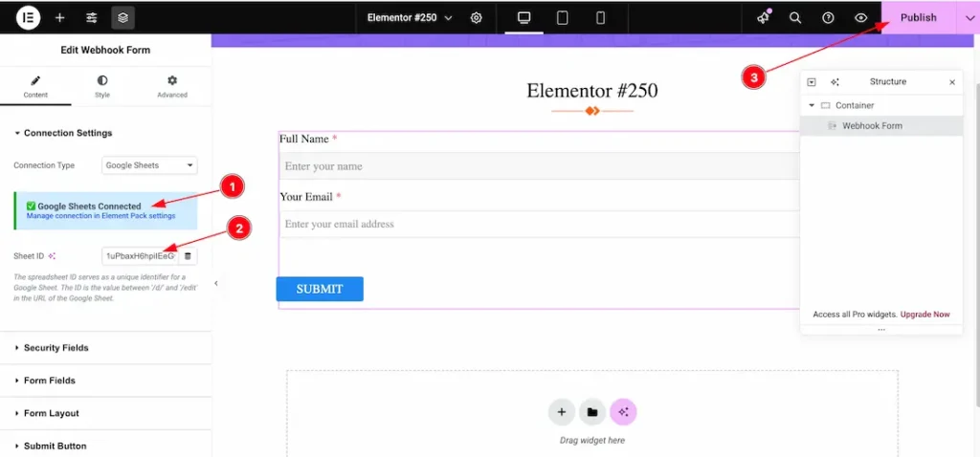
Task: Click the Sheet ID input field
Action: (x=140, y=256)
